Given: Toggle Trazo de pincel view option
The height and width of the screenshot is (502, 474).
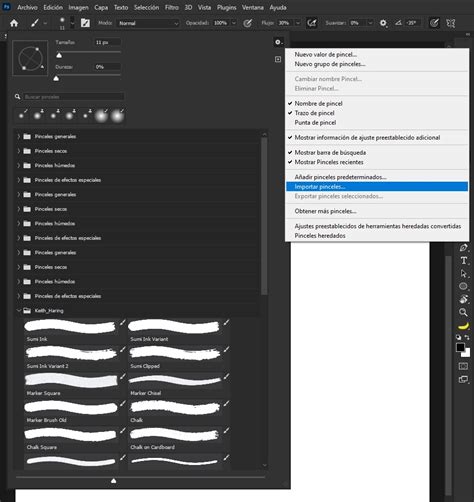Looking at the screenshot, I should (314, 113).
